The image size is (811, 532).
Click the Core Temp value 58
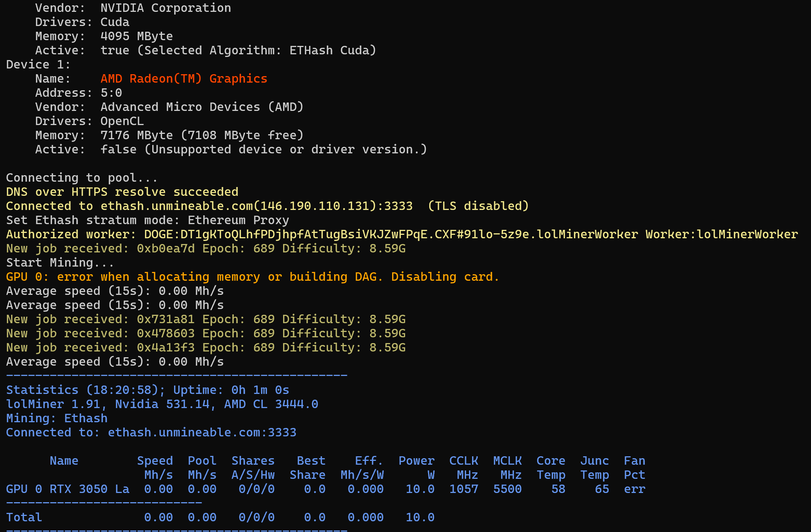tap(558, 489)
